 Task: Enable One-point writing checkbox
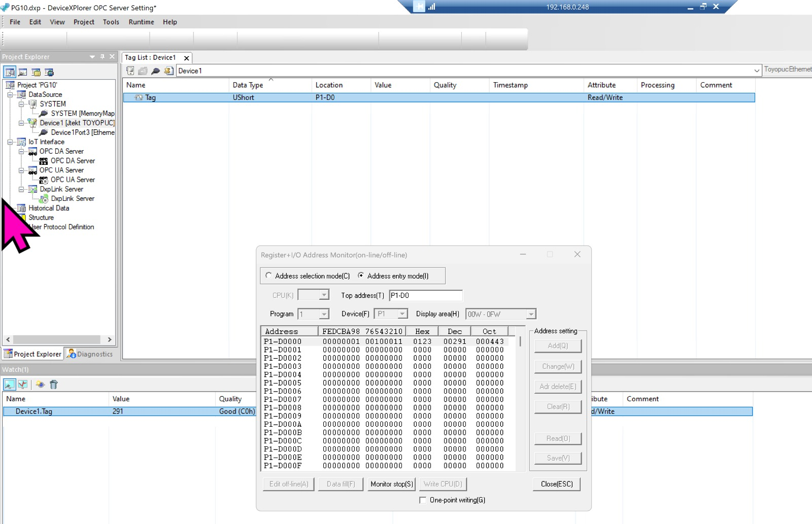[423, 500]
